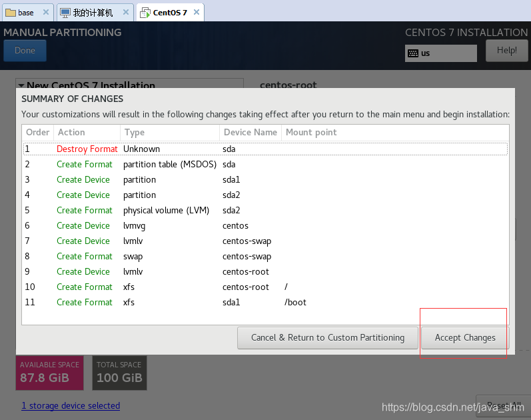Viewport: 531px width, 420px height.
Task: Close the 我的计算机 tab
Action: [126, 12]
